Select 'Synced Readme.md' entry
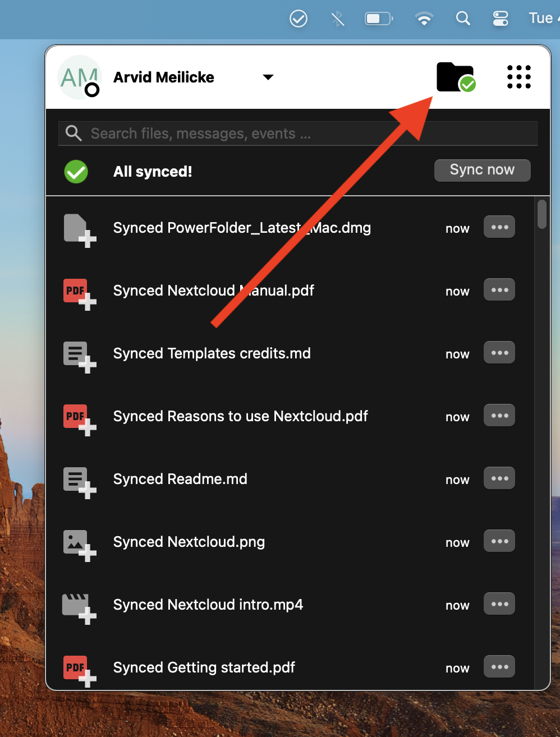The width and height of the screenshot is (560, 737). coord(180,479)
